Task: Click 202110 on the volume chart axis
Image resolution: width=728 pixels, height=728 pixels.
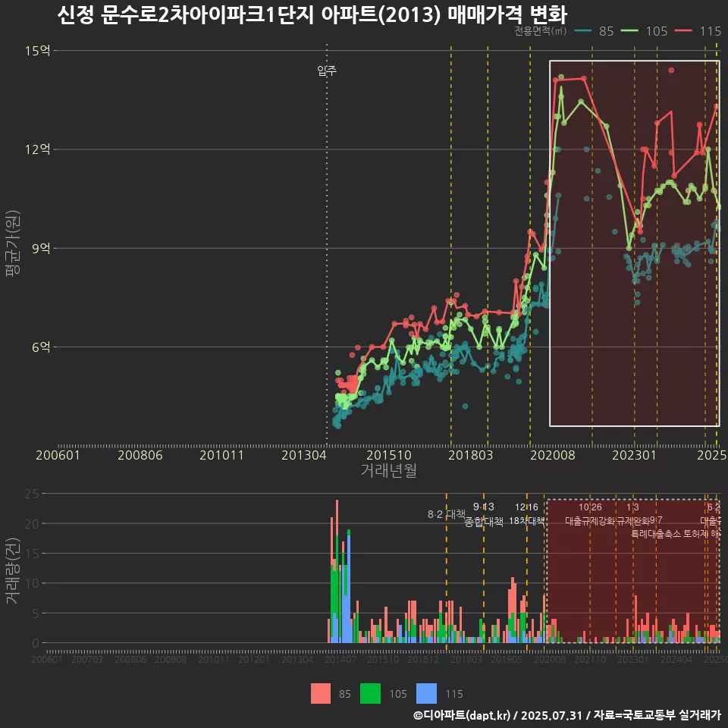Action: click(590, 659)
